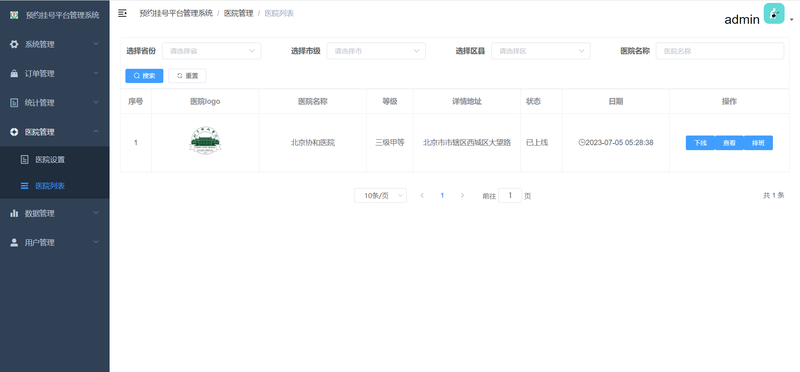Click the 医院logo column header
The image size is (800, 372).
(205, 102)
